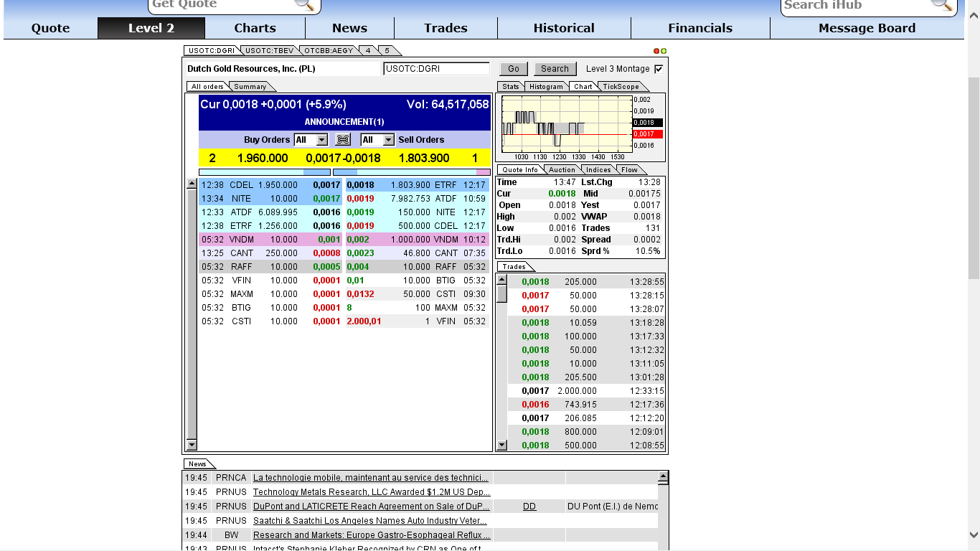Click the red status dot above the montage
Screen dimensions: 980x551
click(x=655, y=50)
